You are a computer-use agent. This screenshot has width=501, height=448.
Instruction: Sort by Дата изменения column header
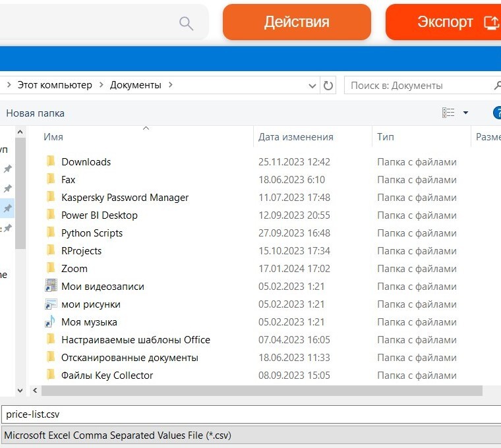[x=295, y=137]
